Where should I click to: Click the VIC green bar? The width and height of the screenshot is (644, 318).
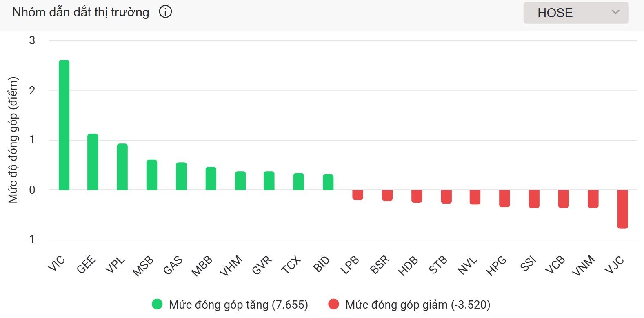(64, 125)
